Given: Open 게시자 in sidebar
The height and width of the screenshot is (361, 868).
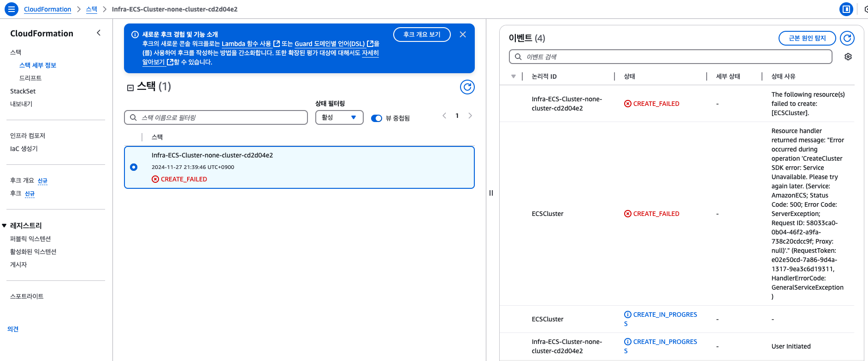Looking at the screenshot, I should pyautogui.click(x=18, y=265).
